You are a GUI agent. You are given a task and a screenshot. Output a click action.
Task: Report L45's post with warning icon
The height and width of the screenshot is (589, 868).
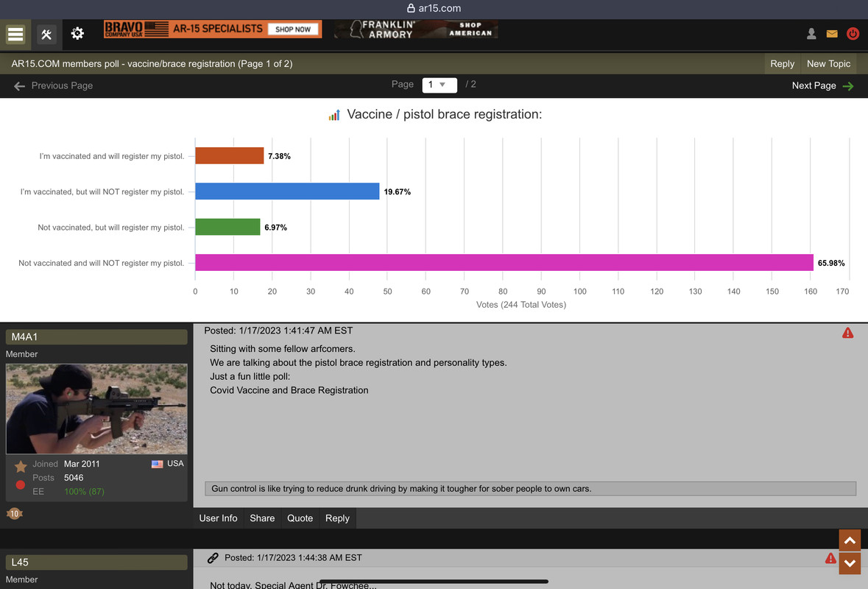830,558
